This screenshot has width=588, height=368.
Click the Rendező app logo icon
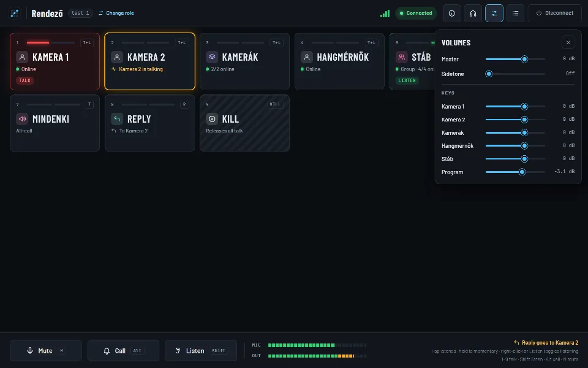point(15,13)
